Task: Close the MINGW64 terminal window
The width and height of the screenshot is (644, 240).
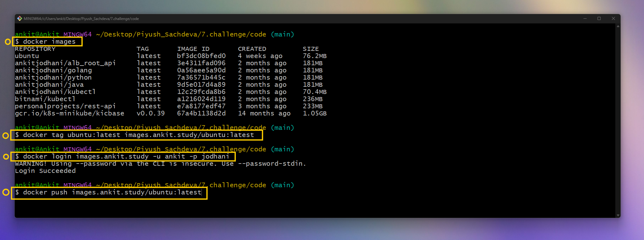Action: point(613,19)
